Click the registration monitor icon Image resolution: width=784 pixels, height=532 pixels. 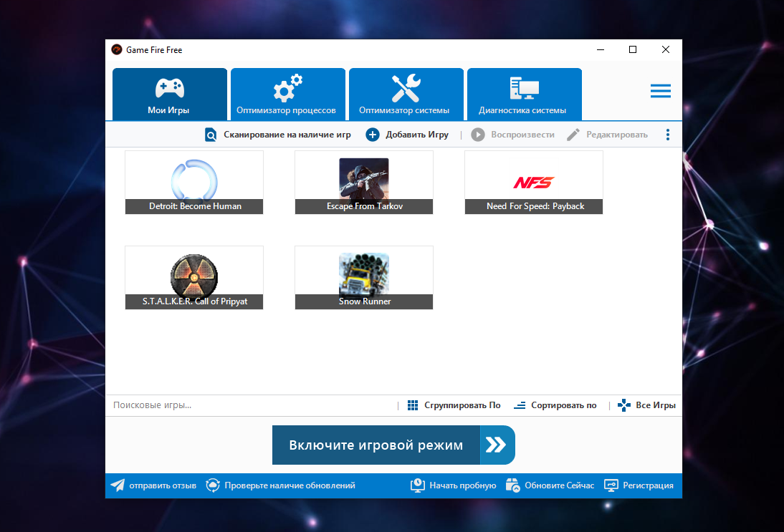coord(611,485)
